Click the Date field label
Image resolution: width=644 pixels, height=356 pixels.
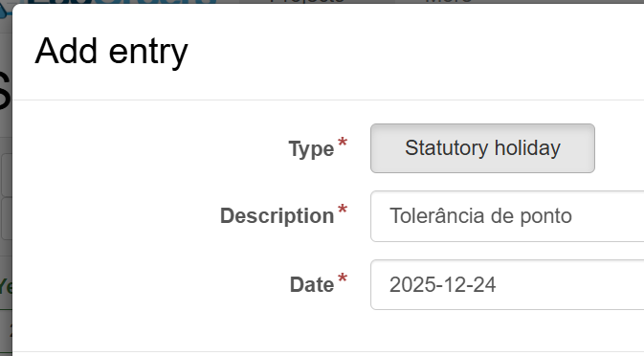(312, 284)
